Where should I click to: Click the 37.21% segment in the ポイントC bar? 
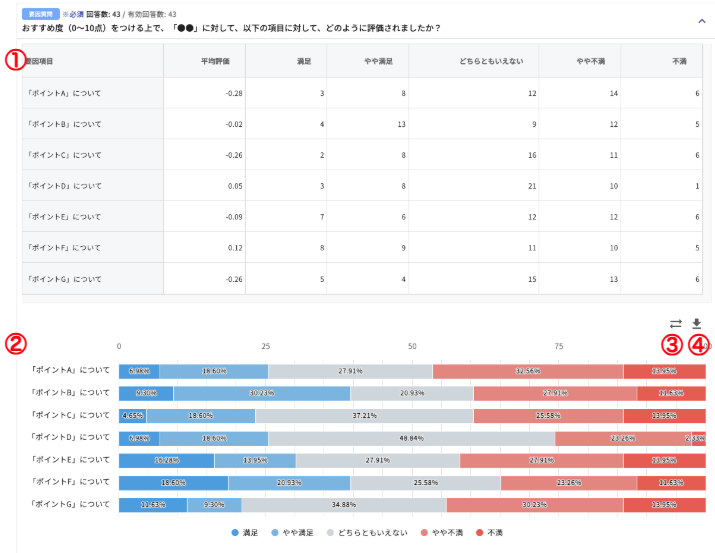(x=364, y=415)
